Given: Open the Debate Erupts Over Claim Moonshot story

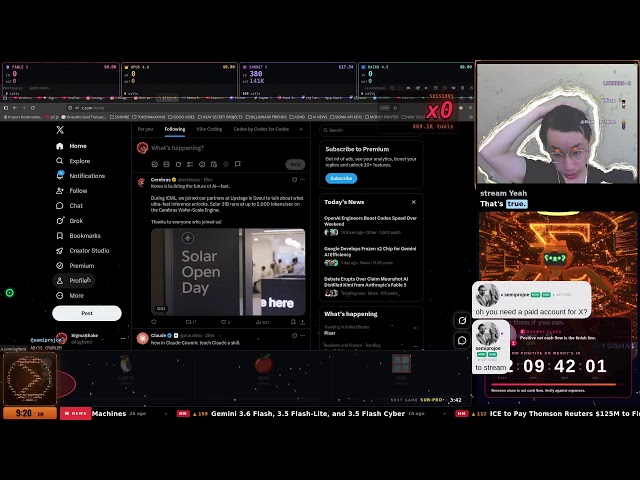Looking at the screenshot, I should [371, 286].
